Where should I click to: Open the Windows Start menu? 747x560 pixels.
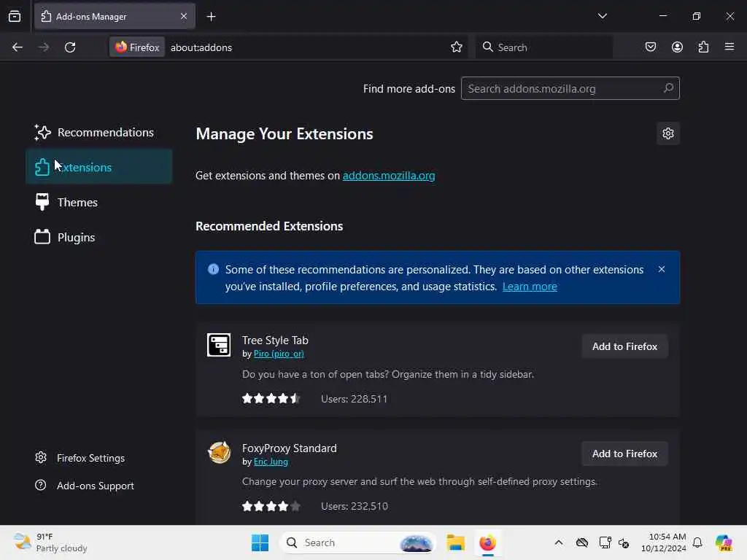click(260, 542)
